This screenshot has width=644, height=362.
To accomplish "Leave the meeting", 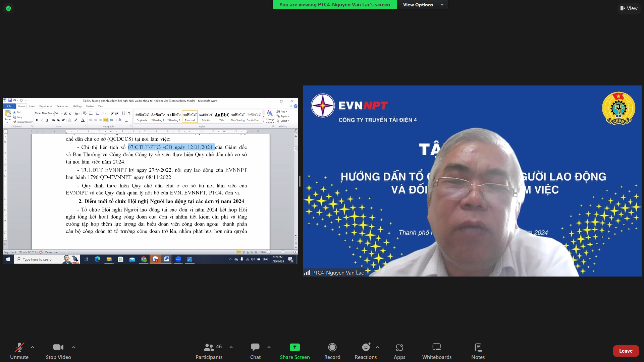I will tap(626, 351).
